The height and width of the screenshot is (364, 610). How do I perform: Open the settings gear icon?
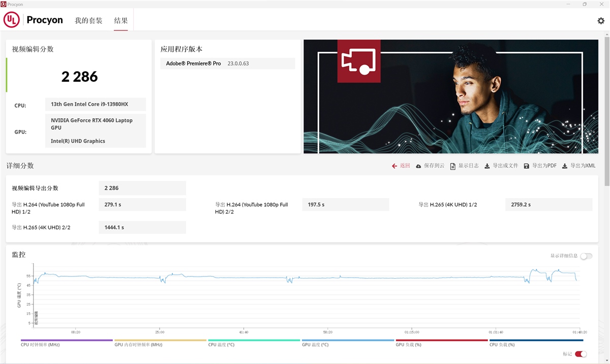pyautogui.click(x=600, y=20)
